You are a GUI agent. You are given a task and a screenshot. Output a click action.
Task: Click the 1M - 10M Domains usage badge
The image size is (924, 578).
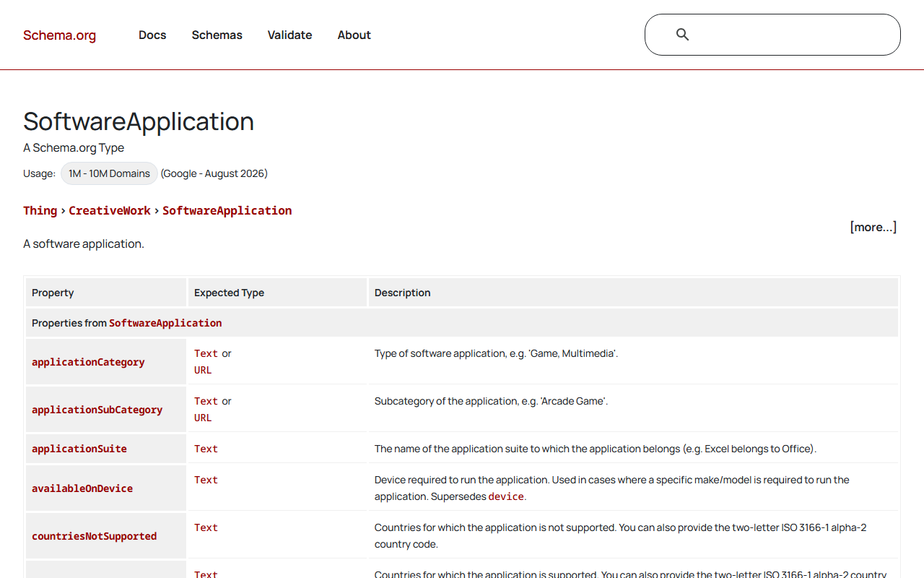(109, 173)
